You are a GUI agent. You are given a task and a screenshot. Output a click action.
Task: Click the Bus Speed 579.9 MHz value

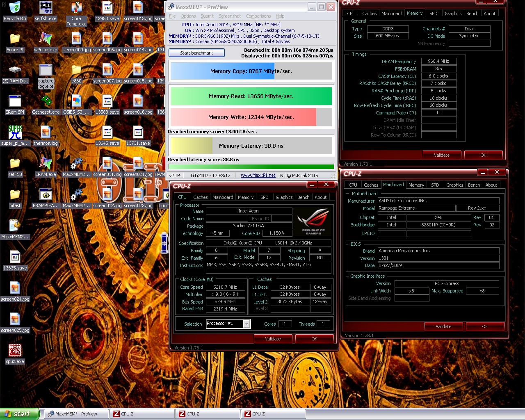[225, 301]
